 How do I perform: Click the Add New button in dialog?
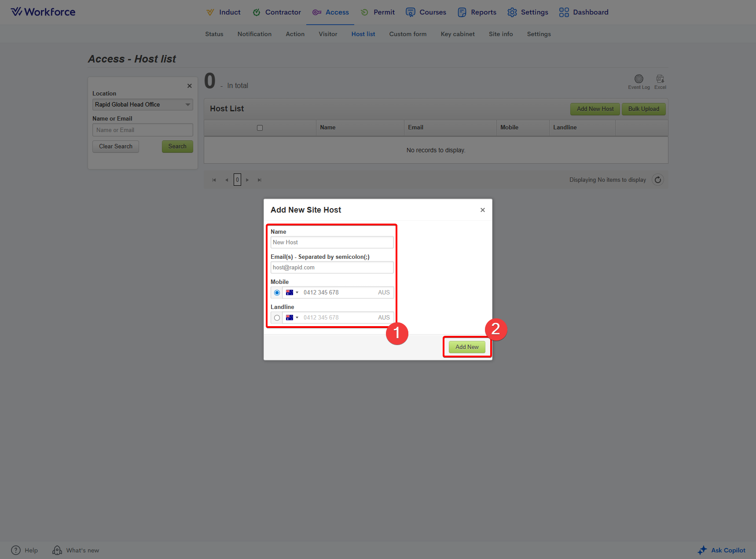467,347
